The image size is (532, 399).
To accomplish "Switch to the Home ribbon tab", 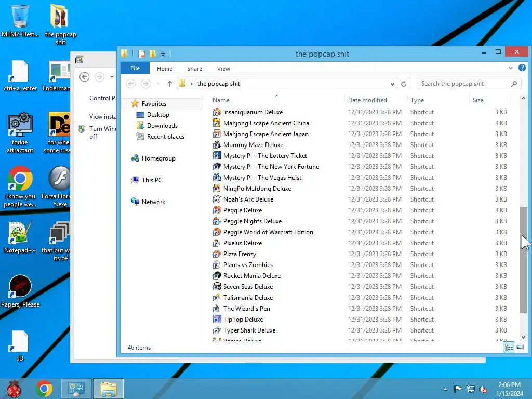I will 165,69.
